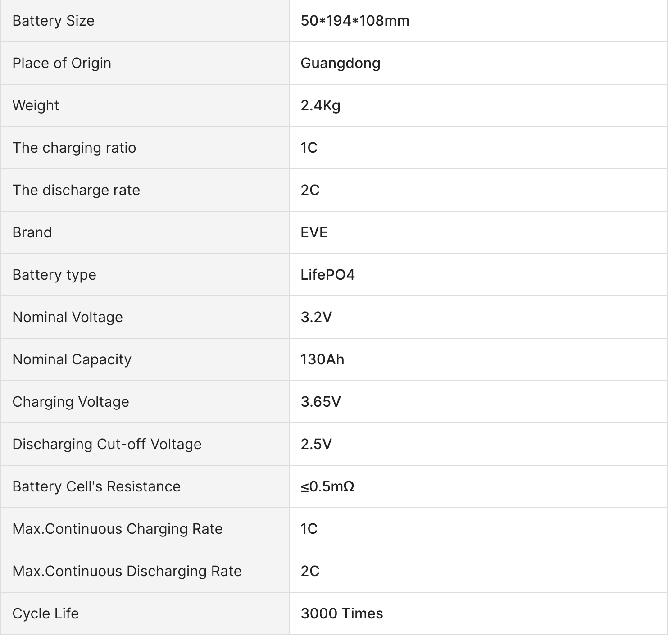
Task: Select the EVE brand value
Action: point(314,232)
